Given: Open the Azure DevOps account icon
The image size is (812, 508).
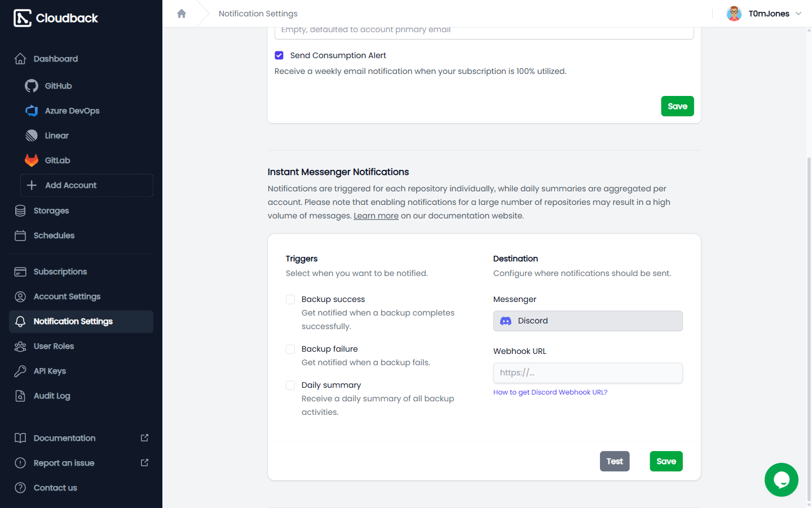Looking at the screenshot, I should click(32, 111).
